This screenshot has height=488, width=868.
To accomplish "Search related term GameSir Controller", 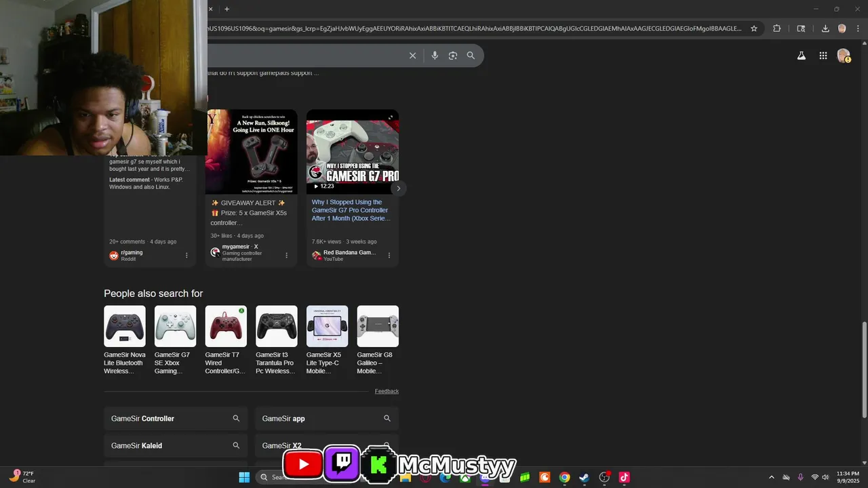I will pos(176,418).
